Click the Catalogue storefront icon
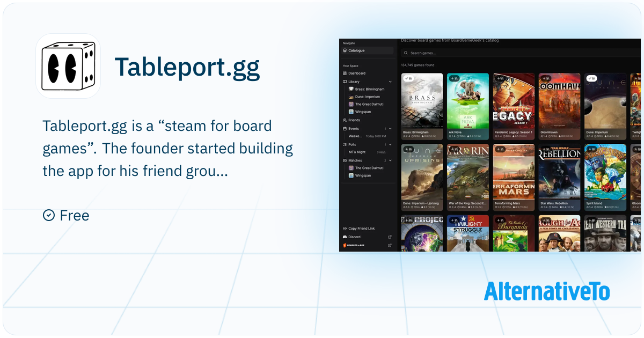 pyautogui.click(x=345, y=50)
